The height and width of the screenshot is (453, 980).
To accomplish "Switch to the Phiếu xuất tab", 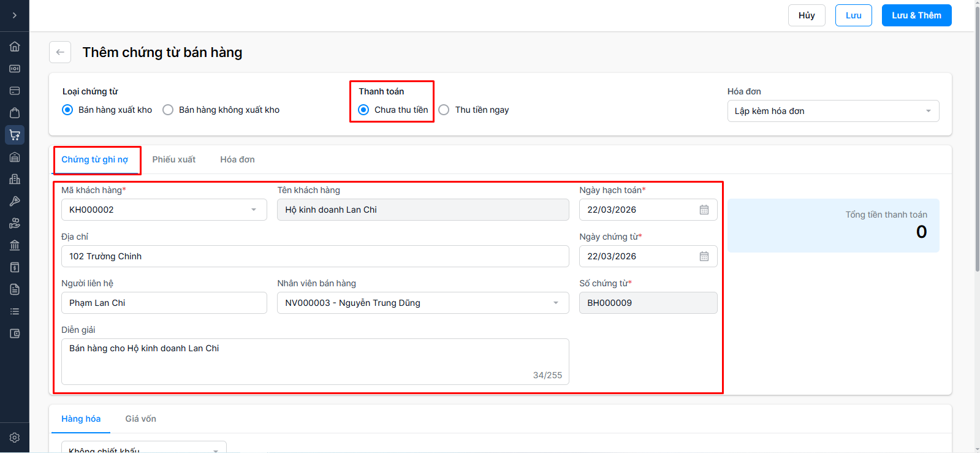I will [174, 159].
